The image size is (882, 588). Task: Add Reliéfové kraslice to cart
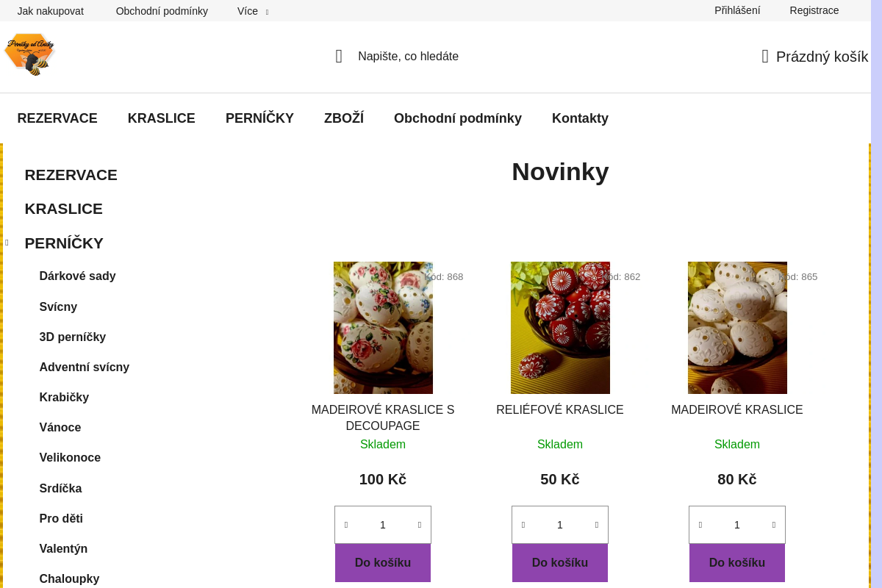pyautogui.click(x=559, y=563)
